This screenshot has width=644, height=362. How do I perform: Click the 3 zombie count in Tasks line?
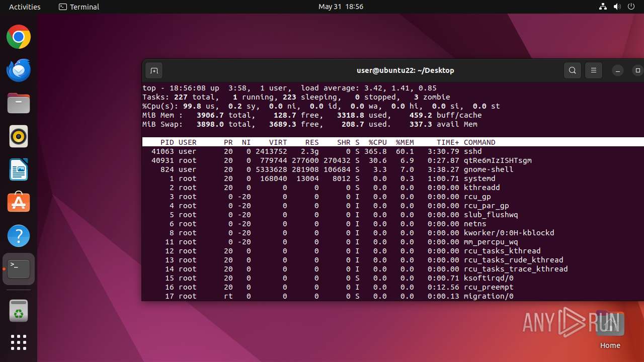pos(417,97)
